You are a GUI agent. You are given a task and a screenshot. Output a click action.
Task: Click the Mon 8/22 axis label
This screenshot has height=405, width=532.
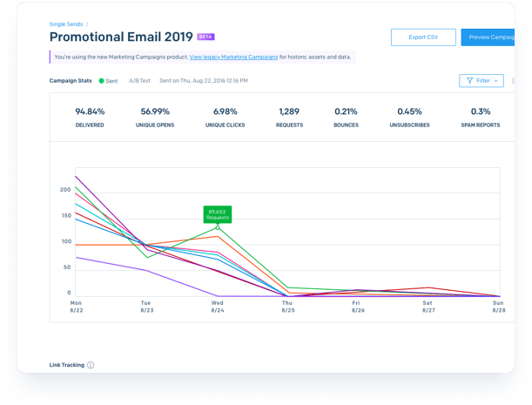point(77,307)
